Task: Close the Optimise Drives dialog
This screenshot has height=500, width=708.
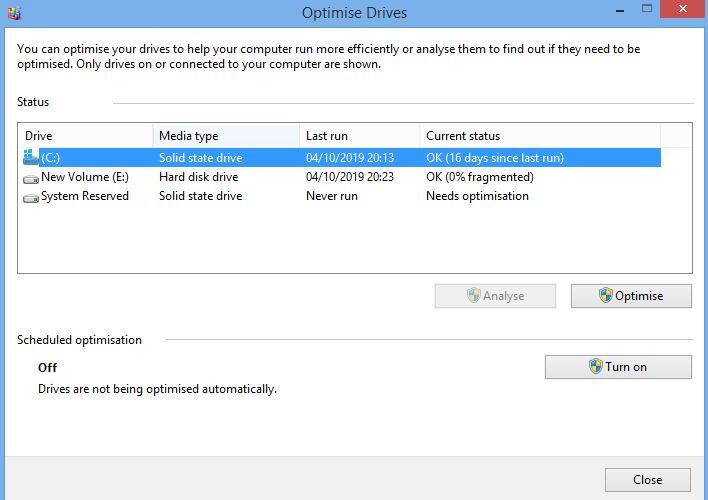Action: click(x=647, y=480)
